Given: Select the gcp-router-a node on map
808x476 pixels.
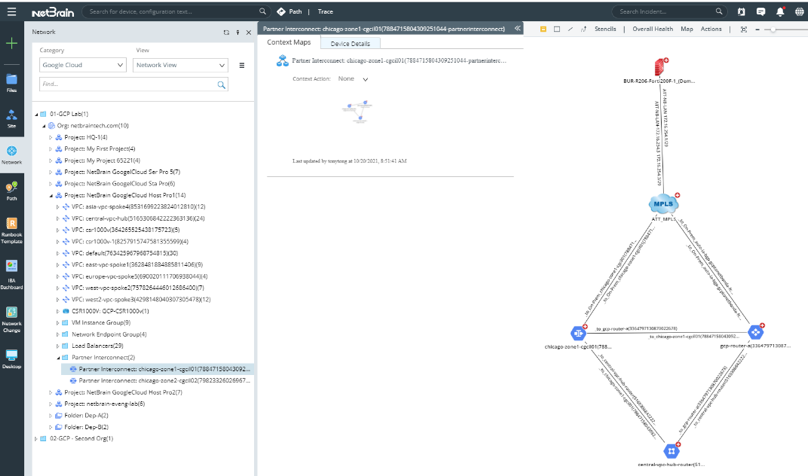Looking at the screenshot, I should coord(755,332).
